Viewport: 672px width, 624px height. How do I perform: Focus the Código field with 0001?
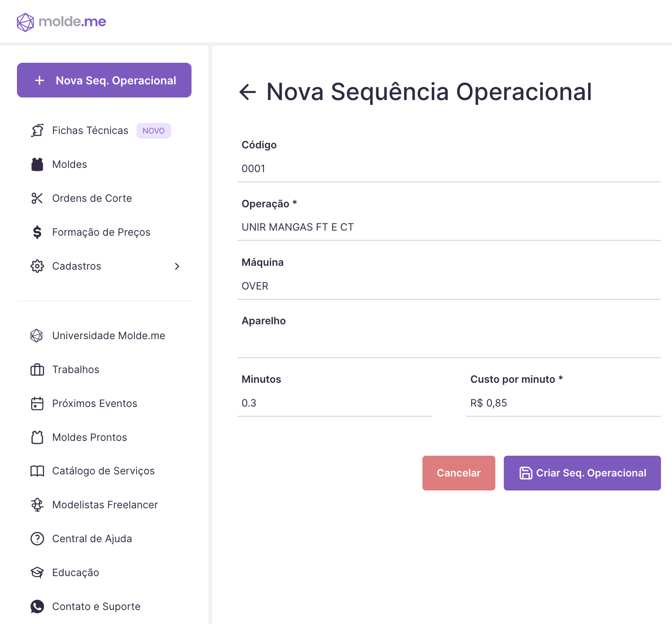(449, 169)
